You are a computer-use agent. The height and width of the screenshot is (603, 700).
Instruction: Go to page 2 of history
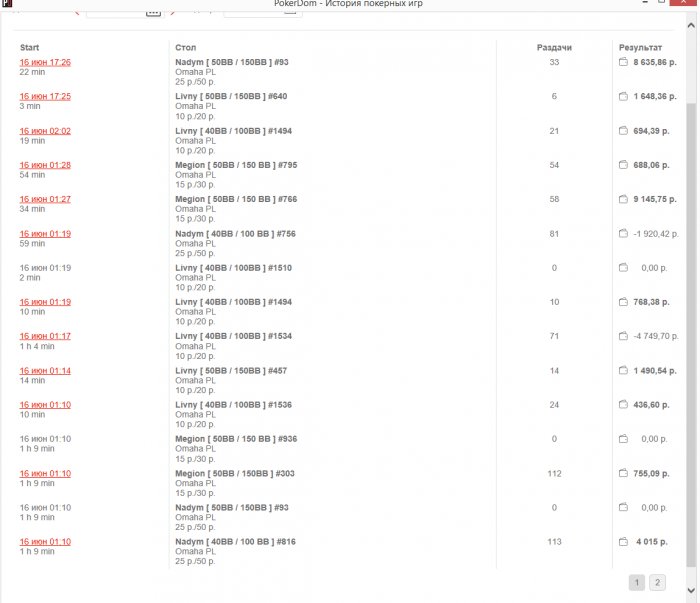click(657, 582)
